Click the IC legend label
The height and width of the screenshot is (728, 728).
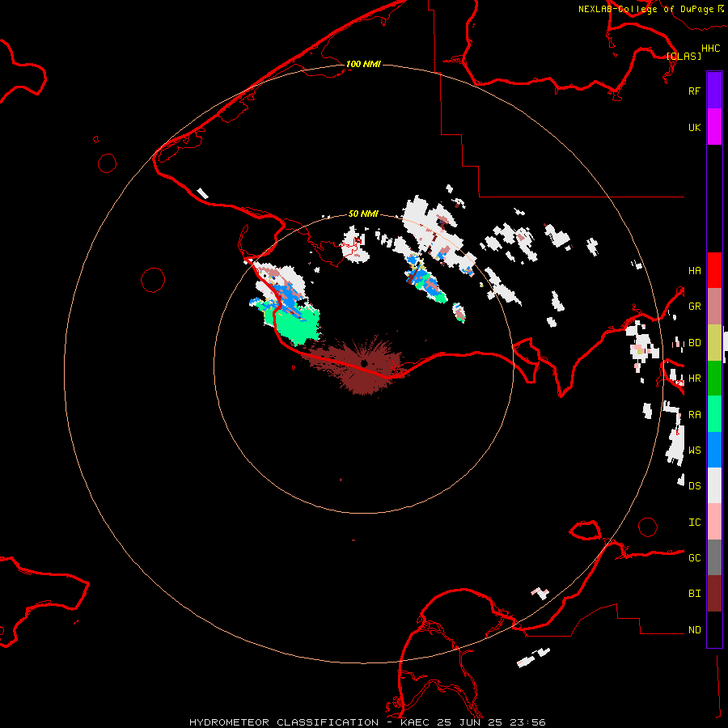click(x=694, y=523)
